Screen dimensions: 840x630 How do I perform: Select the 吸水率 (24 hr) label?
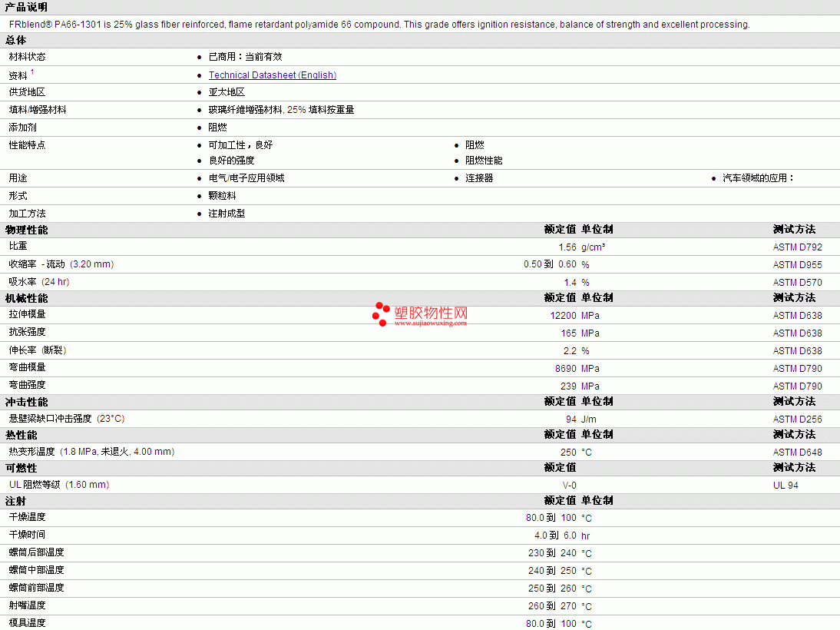[39, 282]
